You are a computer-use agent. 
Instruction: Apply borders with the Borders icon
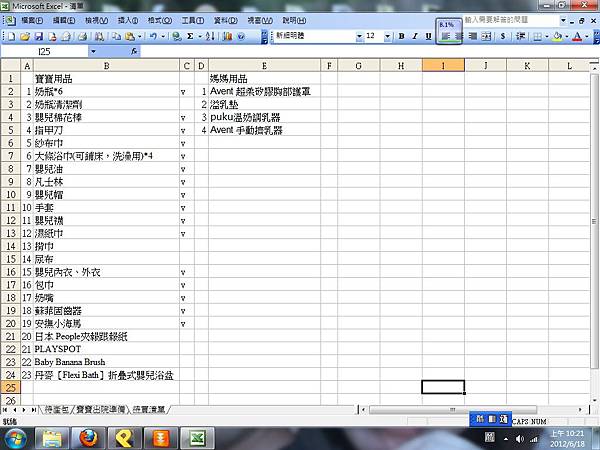point(537,36)
